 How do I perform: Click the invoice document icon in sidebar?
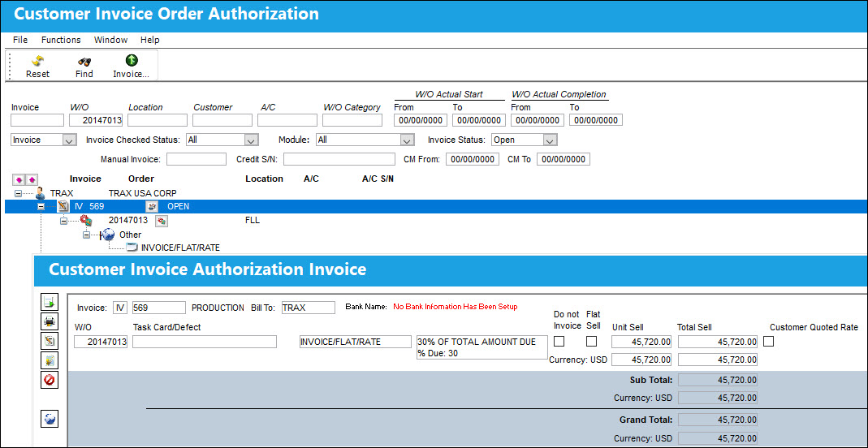[50, 341]
